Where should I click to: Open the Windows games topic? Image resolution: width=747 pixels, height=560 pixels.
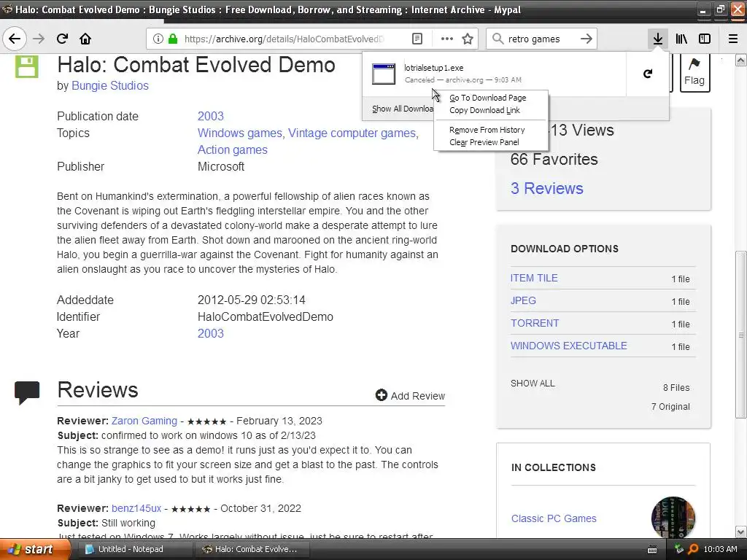(x=239, y=133)
